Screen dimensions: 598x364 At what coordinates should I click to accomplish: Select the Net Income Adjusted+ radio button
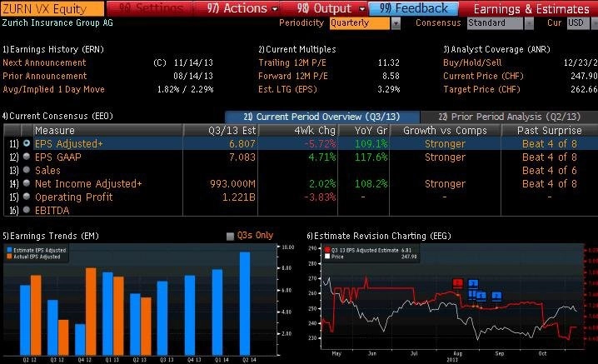(x=27, y=183)
